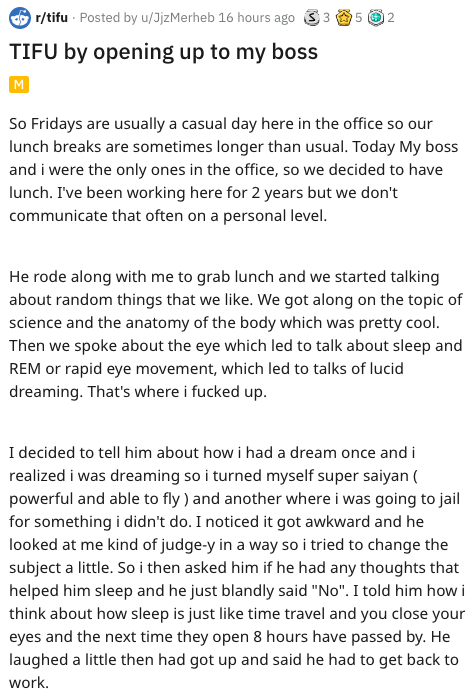The image size is (473, 698).
Task: Click the Posted by label
Action: point(109,18)
